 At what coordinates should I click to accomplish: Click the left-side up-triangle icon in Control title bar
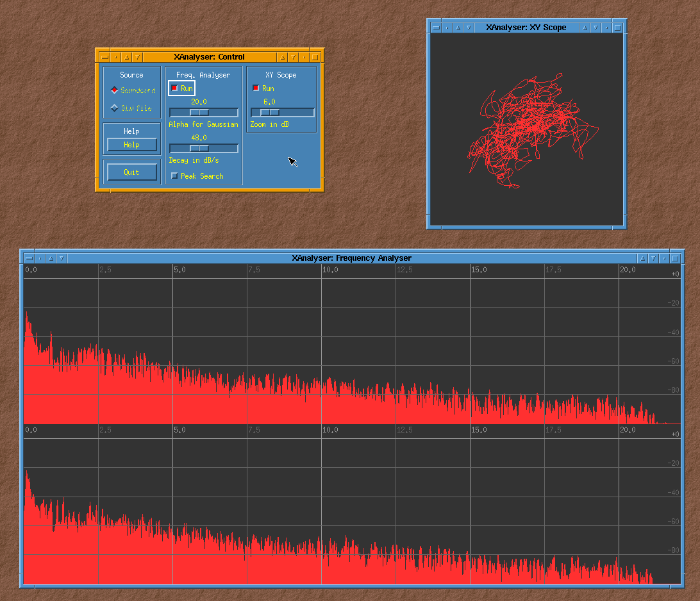(x=127, y=57)
